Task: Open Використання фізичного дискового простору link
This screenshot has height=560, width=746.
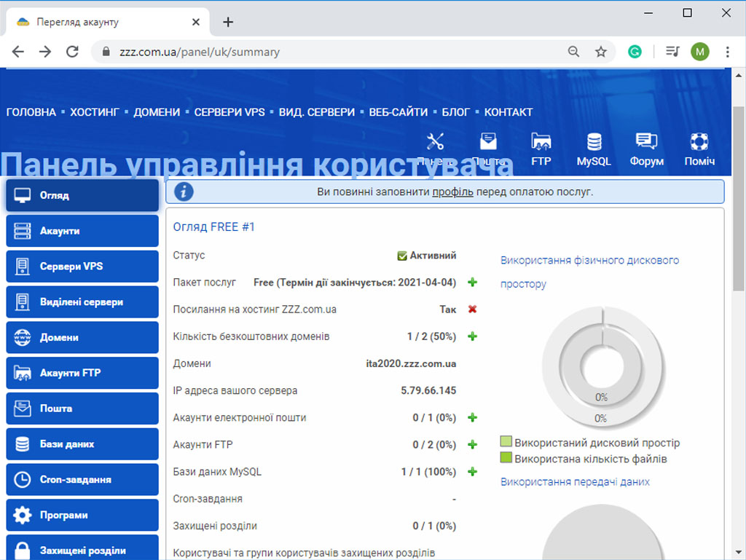Action: tap(589, 272)
